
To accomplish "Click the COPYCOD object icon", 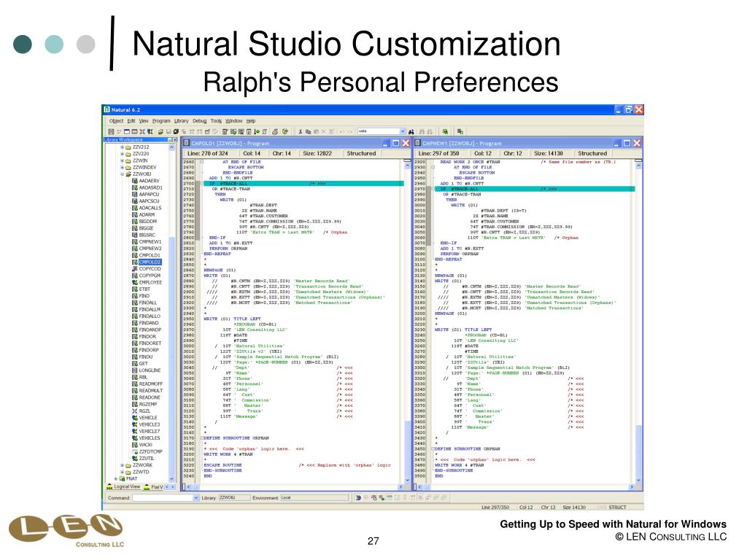I will click(135, 269).
